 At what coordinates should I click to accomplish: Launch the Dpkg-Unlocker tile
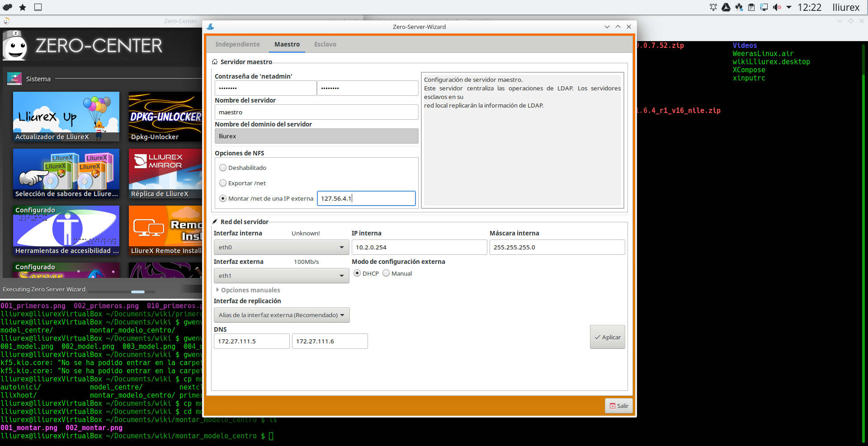point(165,117)
